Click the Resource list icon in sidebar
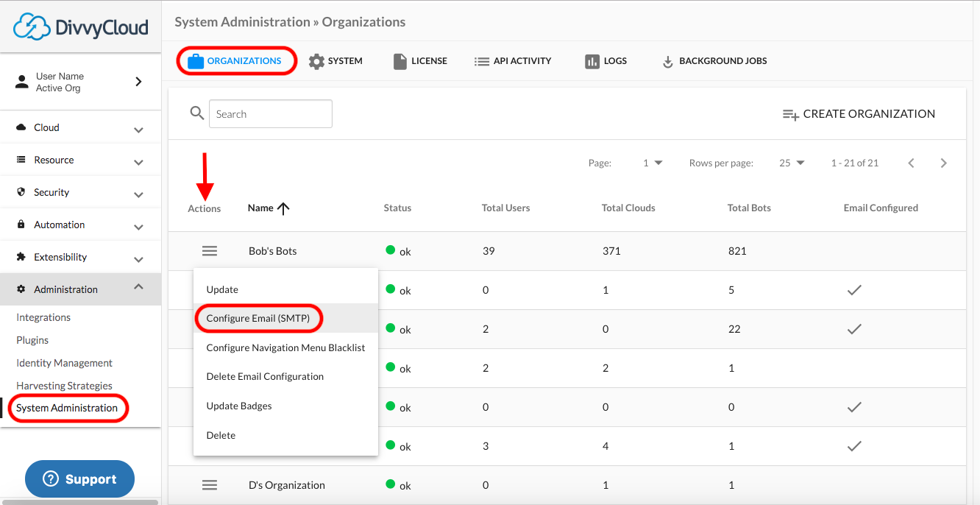Screen dimensions: 980x505 pos(21,160)
